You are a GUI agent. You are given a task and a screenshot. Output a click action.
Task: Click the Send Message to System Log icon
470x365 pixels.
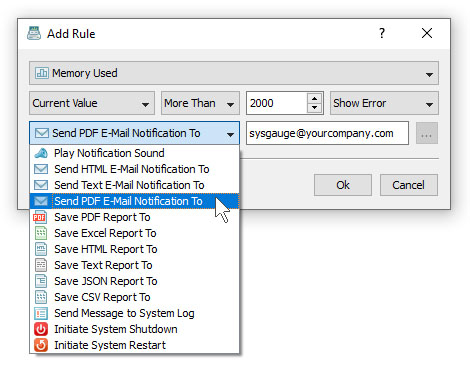41,313
